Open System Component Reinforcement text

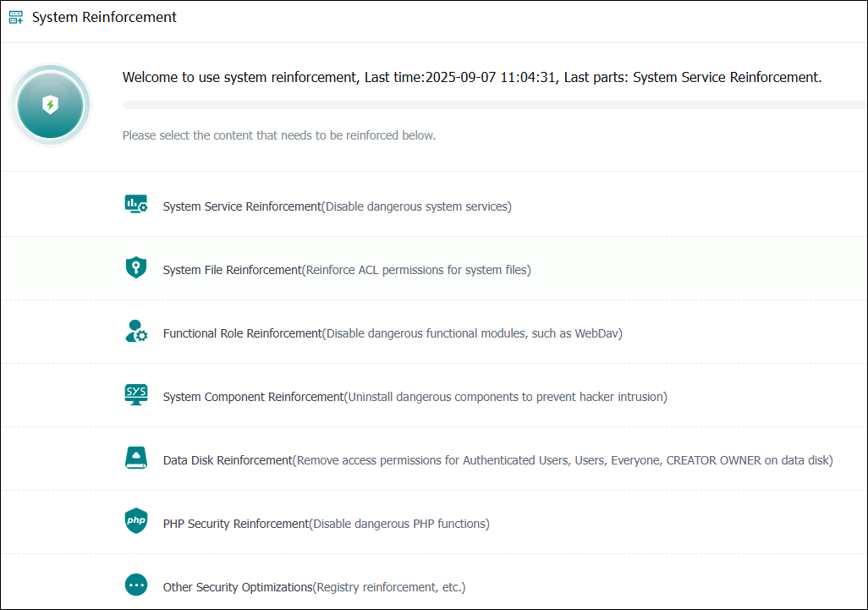(253, 397)
